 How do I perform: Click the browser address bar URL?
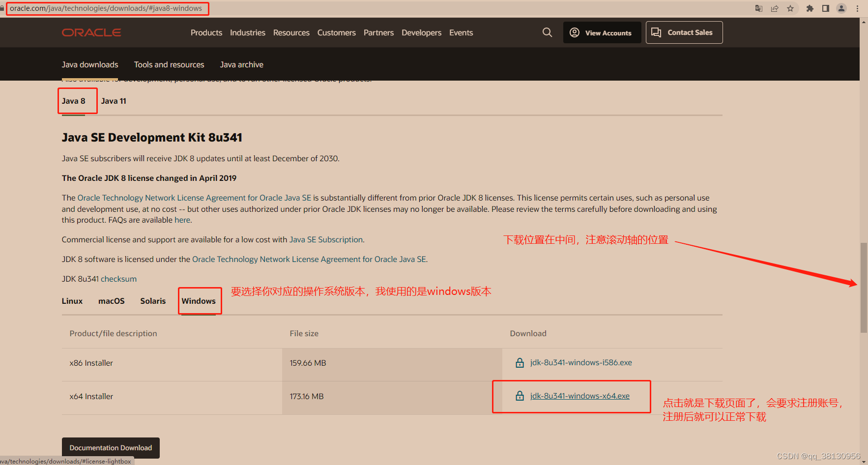pyautogui.click(x=106, y=8)
